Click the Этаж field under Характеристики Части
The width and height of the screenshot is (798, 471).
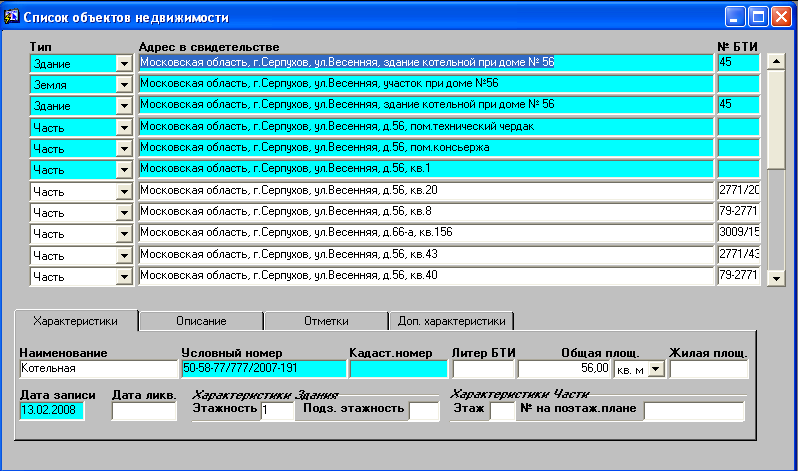502,410
